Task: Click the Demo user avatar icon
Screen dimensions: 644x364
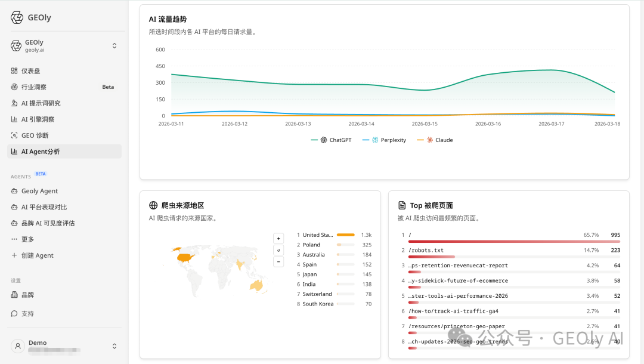Action: [x=18, y=346]
